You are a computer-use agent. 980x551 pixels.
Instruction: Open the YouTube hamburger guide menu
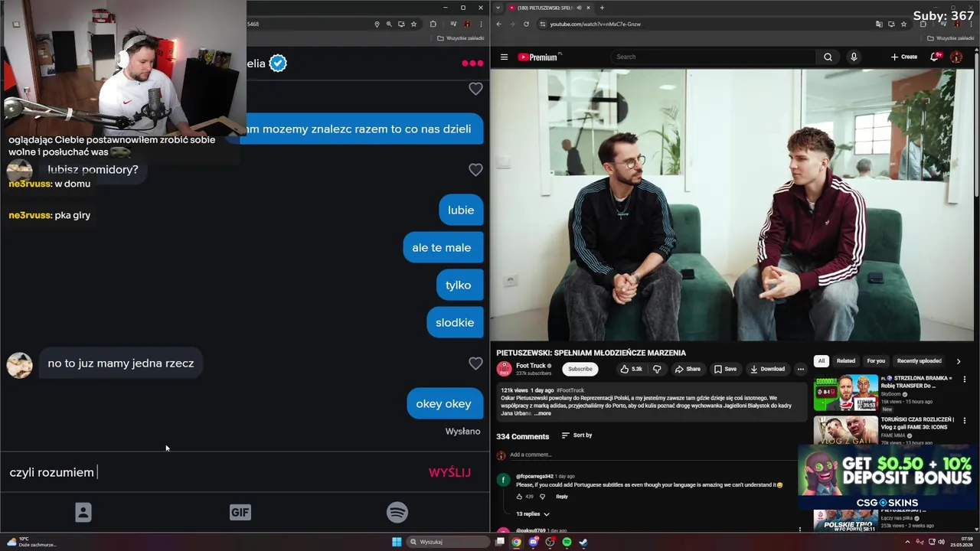[x=504, y=57]
